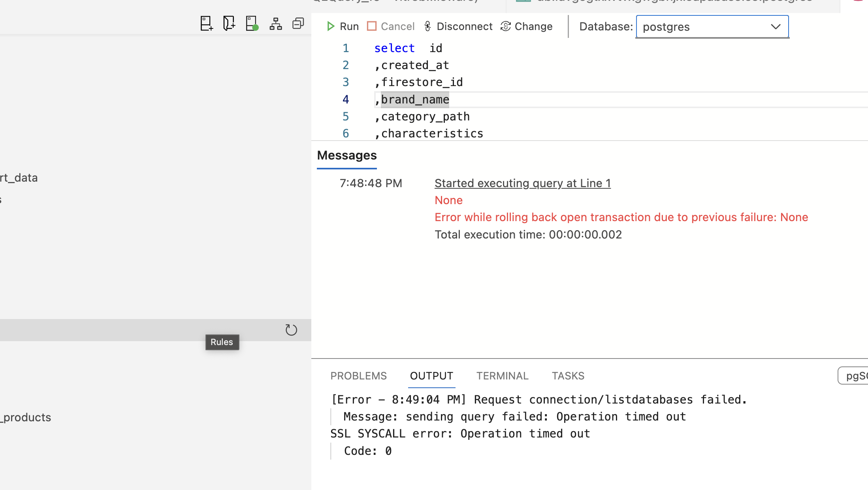Open the schema visualization icon
The image size is (868, 490).
point(275,23)
